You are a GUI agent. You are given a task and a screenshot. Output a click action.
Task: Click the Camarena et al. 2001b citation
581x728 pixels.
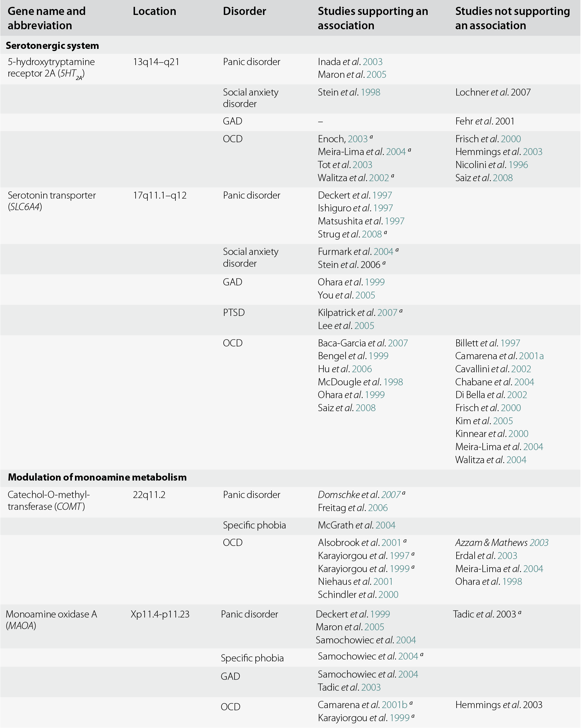tap(394, 705)
